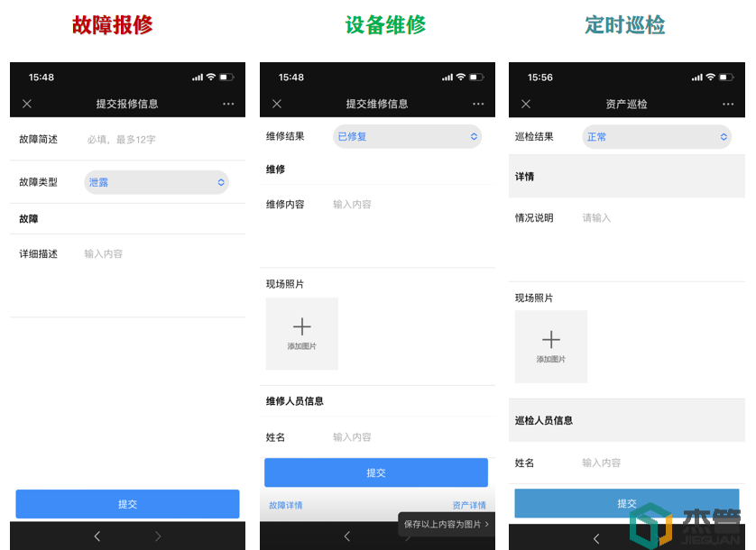This screenshot has height=550, width=756.
Task: Click the 维修人员信息 section header
Action: tap(295, 401)
